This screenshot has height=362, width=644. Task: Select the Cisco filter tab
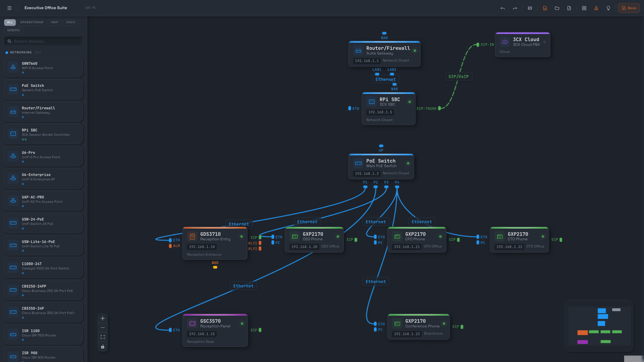click(70, 22)
